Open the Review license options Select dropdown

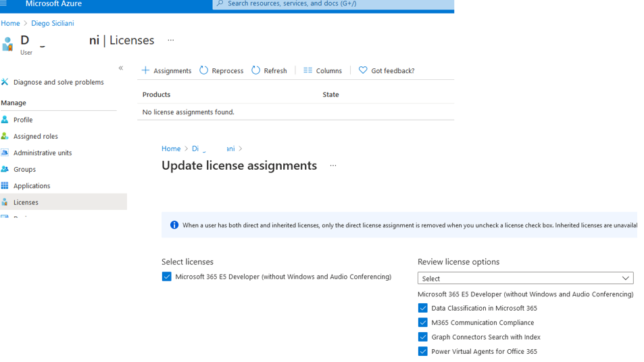(x=525, y=279)
